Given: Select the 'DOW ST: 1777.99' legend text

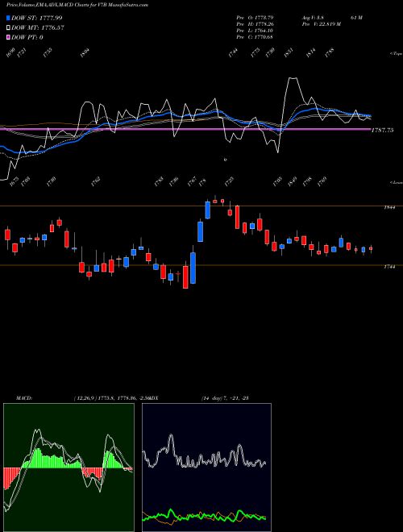Looking at the screenshot, I should pyautogui.click(x=36, y=18).
